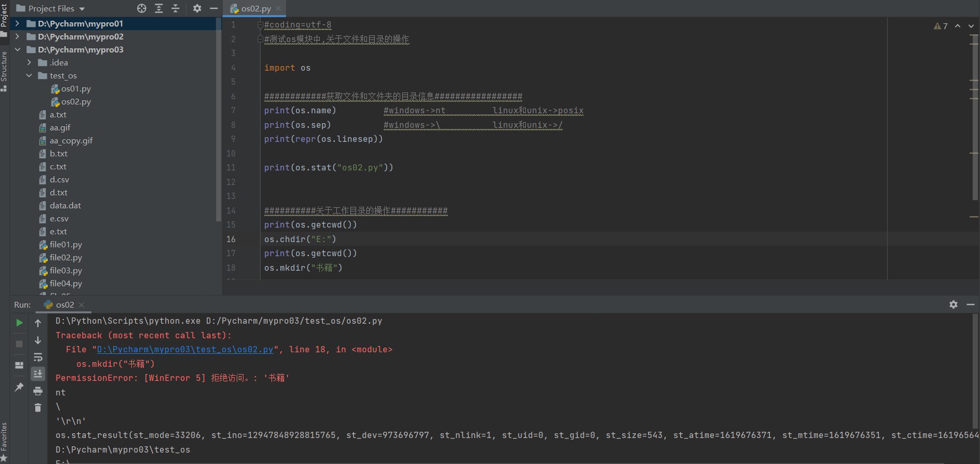This screenshot has height=464, width=980.
Task: Hide the Run panel with minus icon
Action: coord(971,304)
